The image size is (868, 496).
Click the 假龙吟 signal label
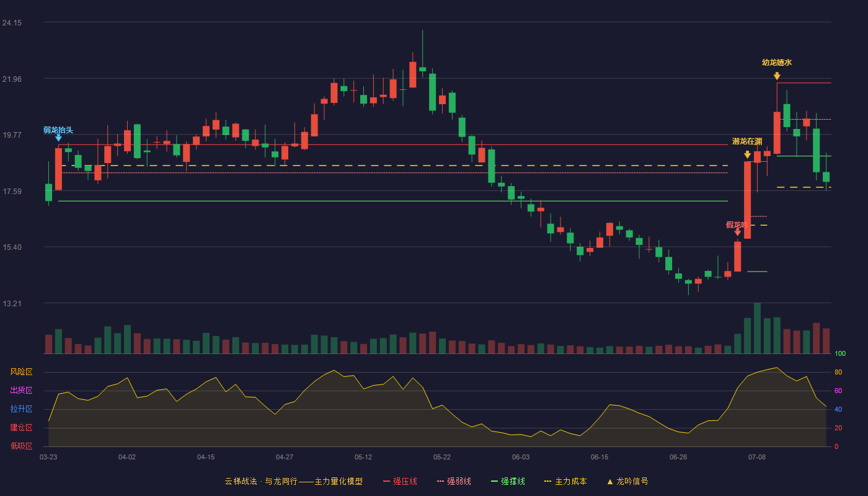737,224
